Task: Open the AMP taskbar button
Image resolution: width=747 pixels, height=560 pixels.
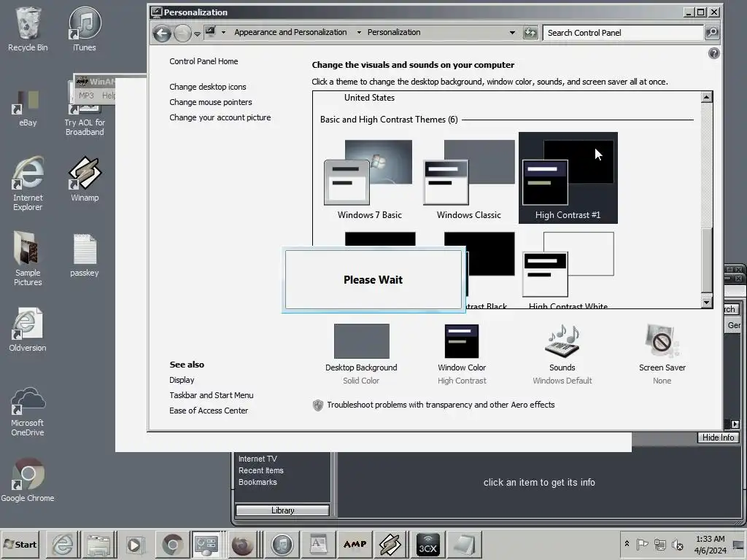Action: 355,544
